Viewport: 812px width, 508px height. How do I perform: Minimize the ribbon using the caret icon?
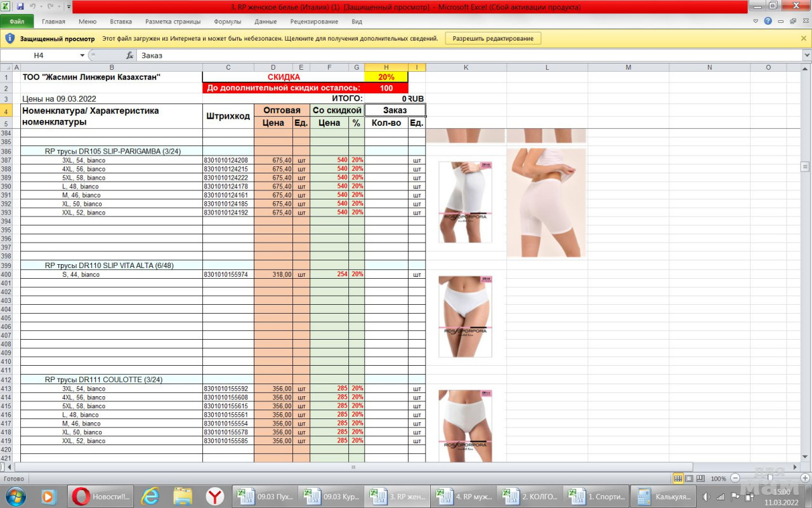(x=756, y=21)
